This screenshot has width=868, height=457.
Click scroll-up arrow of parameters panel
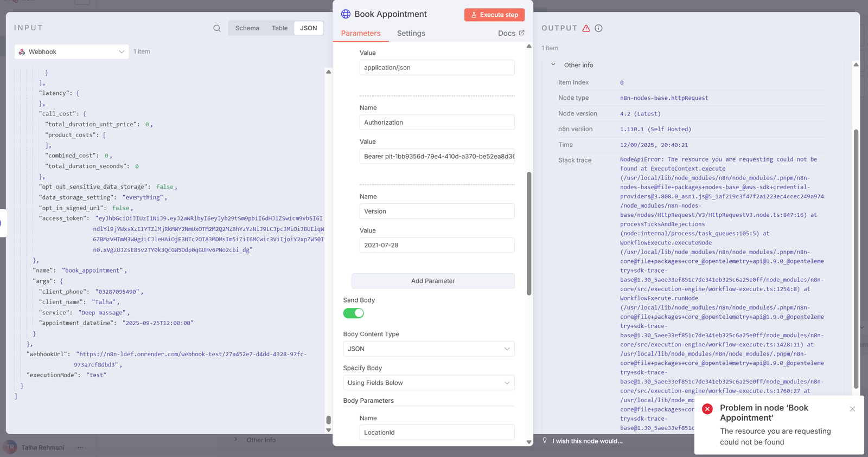point(529,47)
